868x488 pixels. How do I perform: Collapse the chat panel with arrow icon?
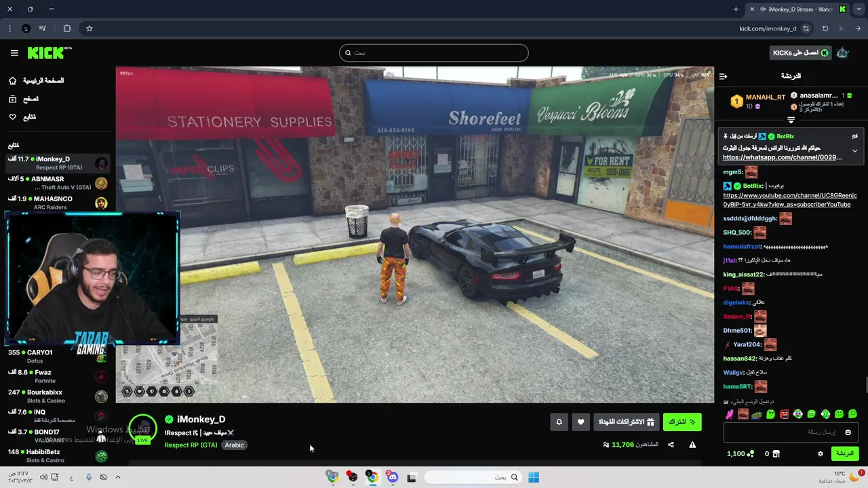(723, 77)
